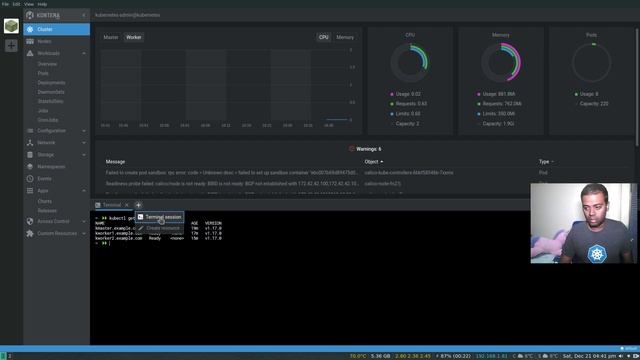640x360 pixels.
Task: Choose Terminal session from the popup
Action: [x=160, y=217]
